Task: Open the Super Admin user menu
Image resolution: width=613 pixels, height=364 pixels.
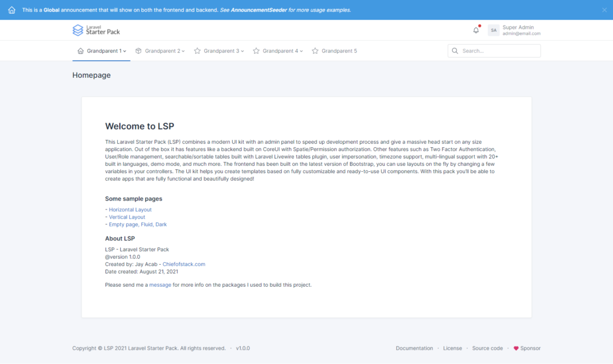Action: 514,30
